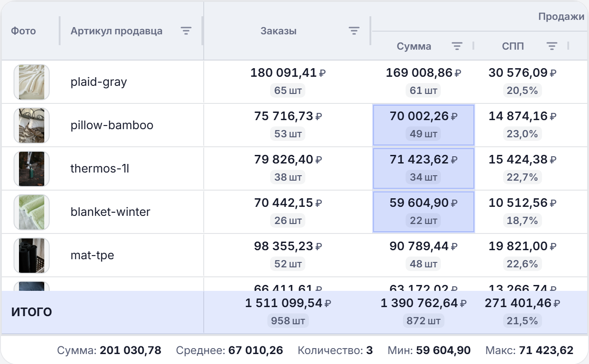The image size is (589, 364).
Task: Click СПП column header label
Action: pyautogui.click(x=513, y=46)
